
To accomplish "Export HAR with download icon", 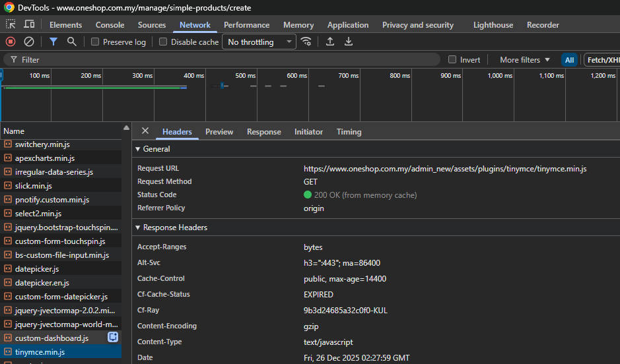I will point(349,42).
